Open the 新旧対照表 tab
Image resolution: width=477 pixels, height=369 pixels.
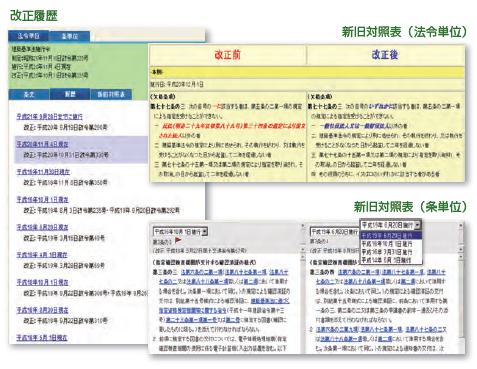tap(111, 95)
